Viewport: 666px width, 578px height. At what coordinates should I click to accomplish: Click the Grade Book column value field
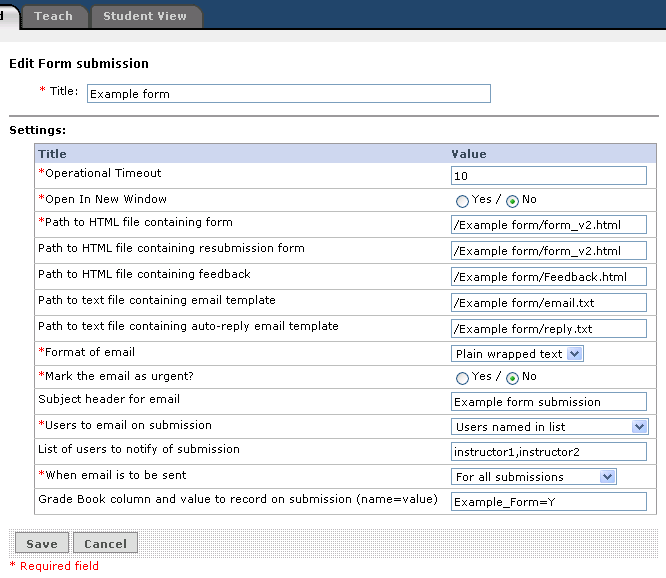(x=549, y=502)
